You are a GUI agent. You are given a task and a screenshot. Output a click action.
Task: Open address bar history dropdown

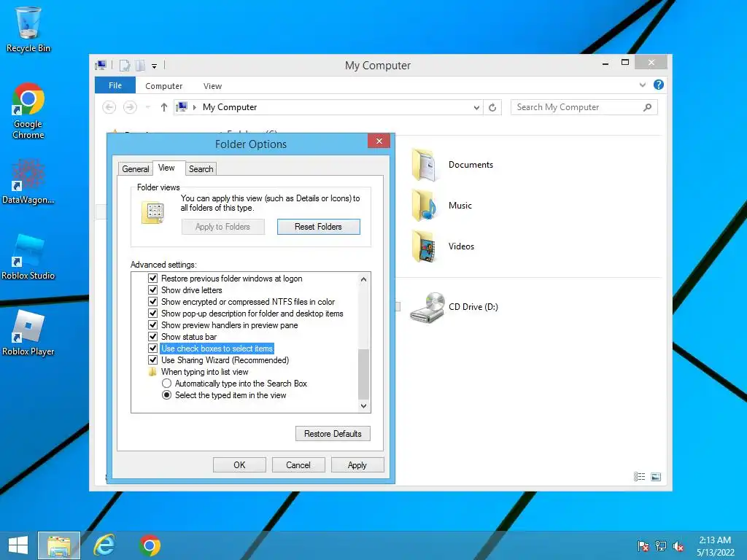[x=476, y=108]
